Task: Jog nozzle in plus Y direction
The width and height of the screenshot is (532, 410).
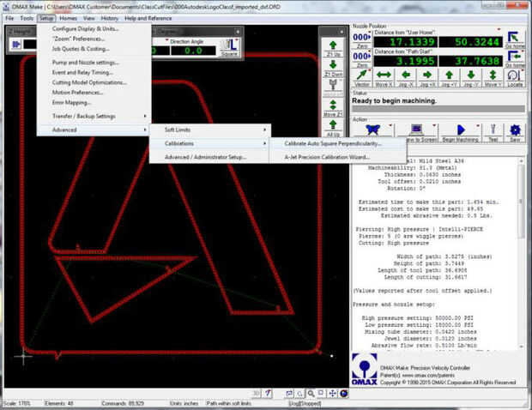Action: (x=449, y=78)
